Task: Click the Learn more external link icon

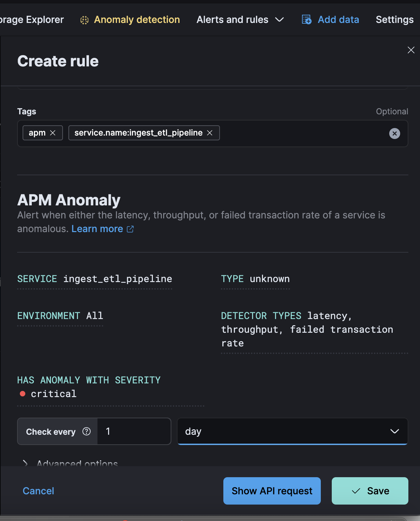Action: [x=130, y=229]
